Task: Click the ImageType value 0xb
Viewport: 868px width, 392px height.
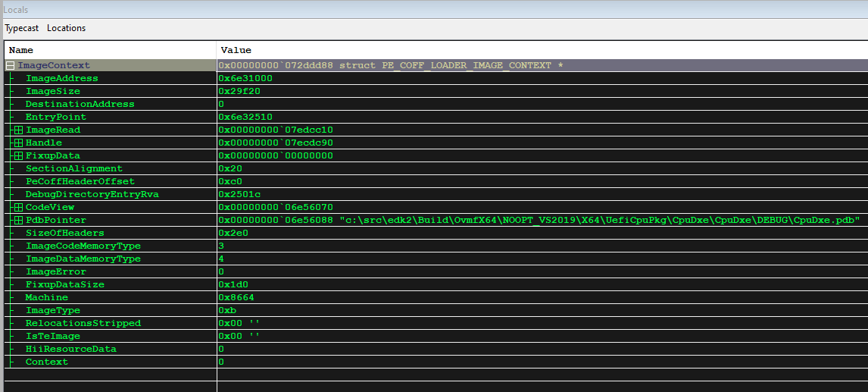Action: click(228, 310)
